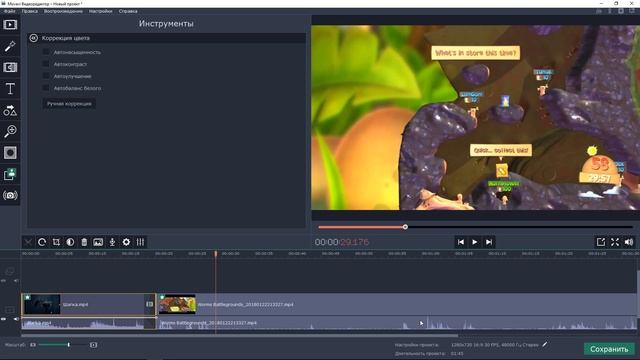This screenshot has height=360, width=640.
Task: Rotate the selected clip
Action: (x=42, y=242)
